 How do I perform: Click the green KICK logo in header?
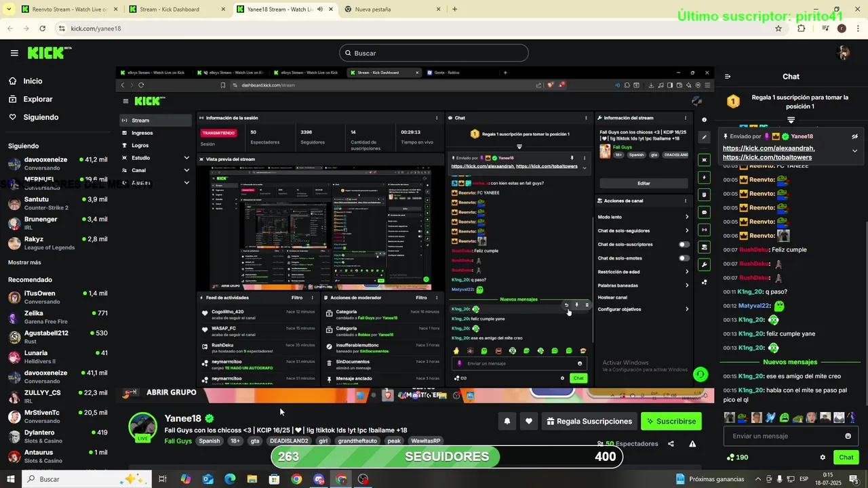pyautogui.click(x=50, y=53)
